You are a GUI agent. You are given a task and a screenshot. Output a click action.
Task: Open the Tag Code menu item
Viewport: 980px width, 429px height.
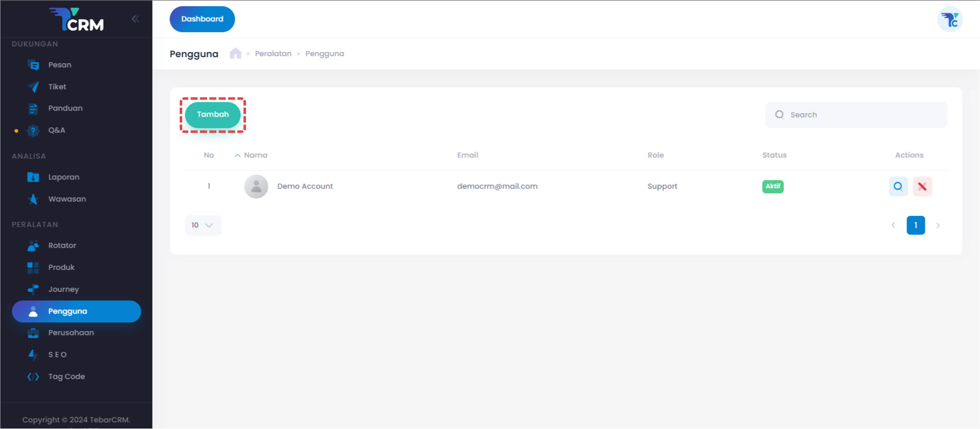coord(66,377)
